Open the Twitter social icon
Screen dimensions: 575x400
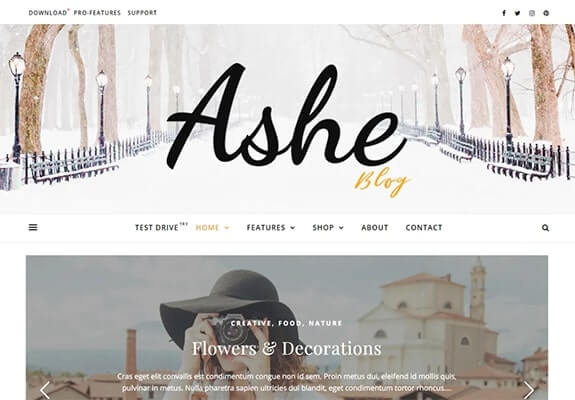click(517, 13)
